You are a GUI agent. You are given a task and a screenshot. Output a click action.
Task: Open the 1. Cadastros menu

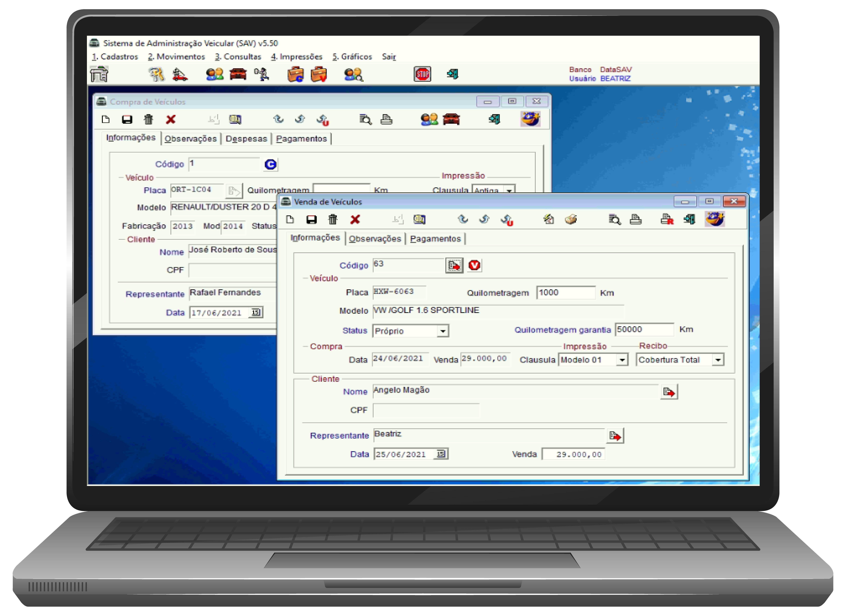pos(115,57)
